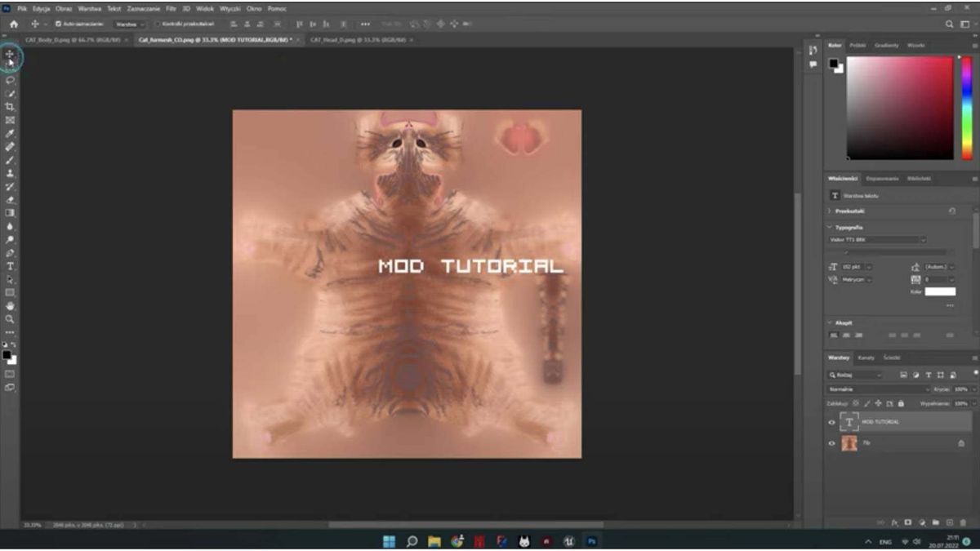
Task: Select the Tło layer thumbnail
Action: click(849, 443)
